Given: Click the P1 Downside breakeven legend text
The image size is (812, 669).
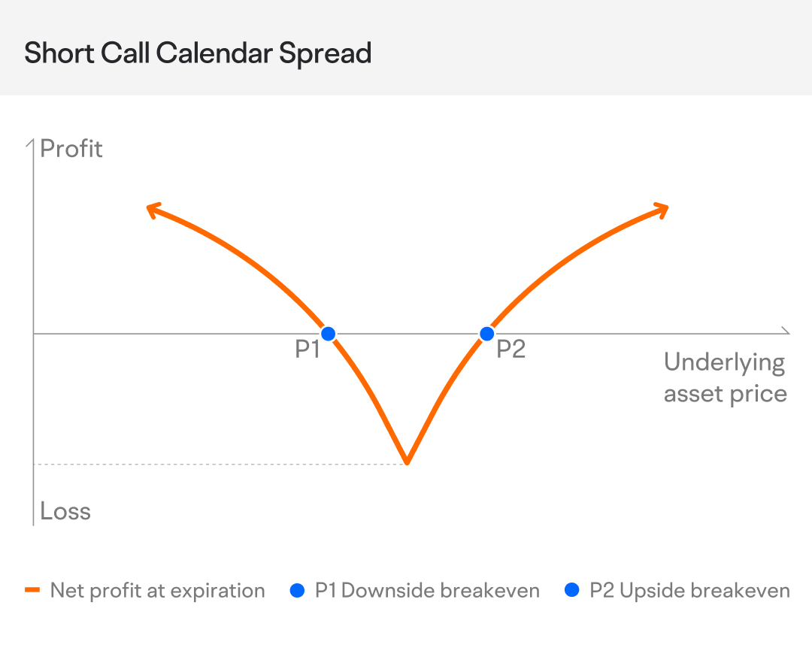Looking at the screenshot, I should coord(427,591).
